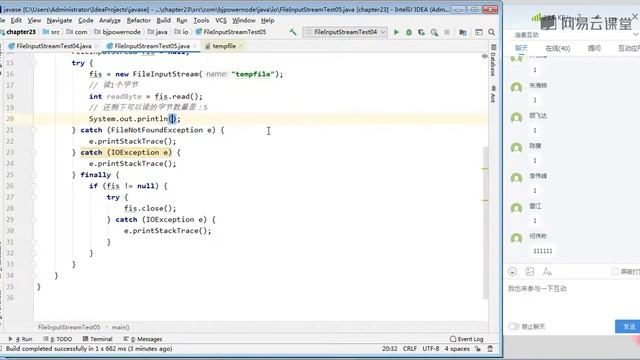Collapse the IOException catch fold marker at line 23
This screenshot has width=640, height=360.
[x=34, y=152]
